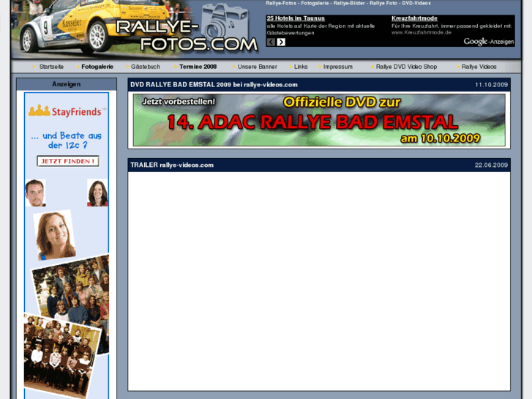The width and height of the screenshot is (532, 399).
Task: Go to the Gästebuch page
Action: 145,67
